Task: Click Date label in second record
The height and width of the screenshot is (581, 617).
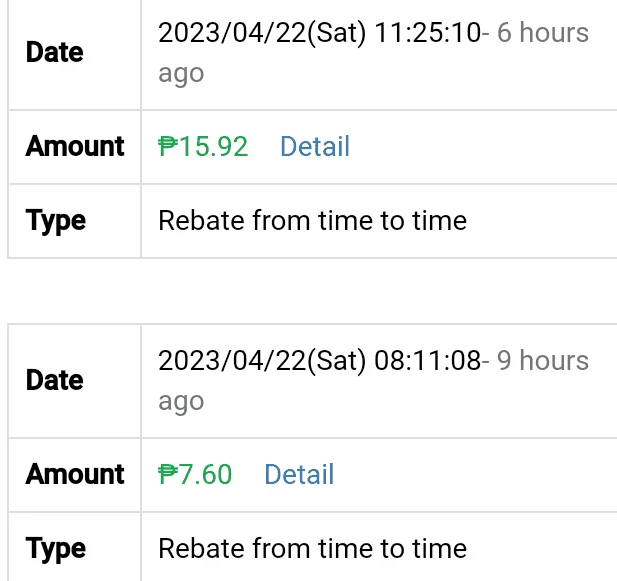Action: (55, 380)
